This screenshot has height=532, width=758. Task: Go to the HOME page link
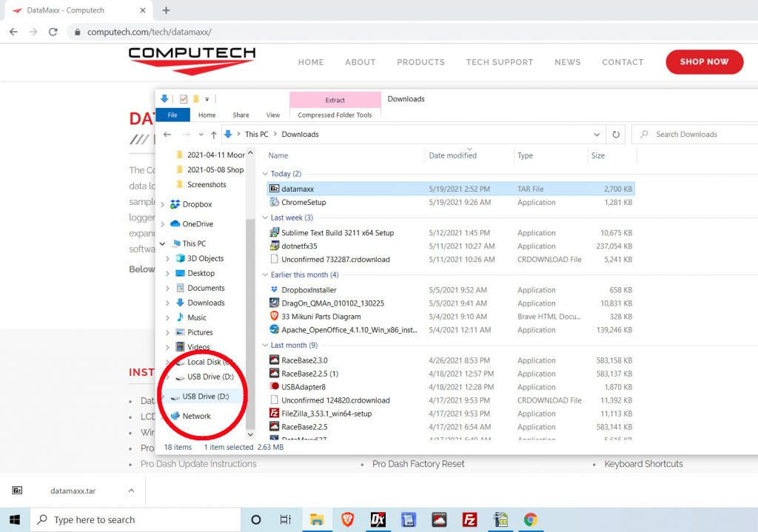pyautogui.click(x=311, y=62)
